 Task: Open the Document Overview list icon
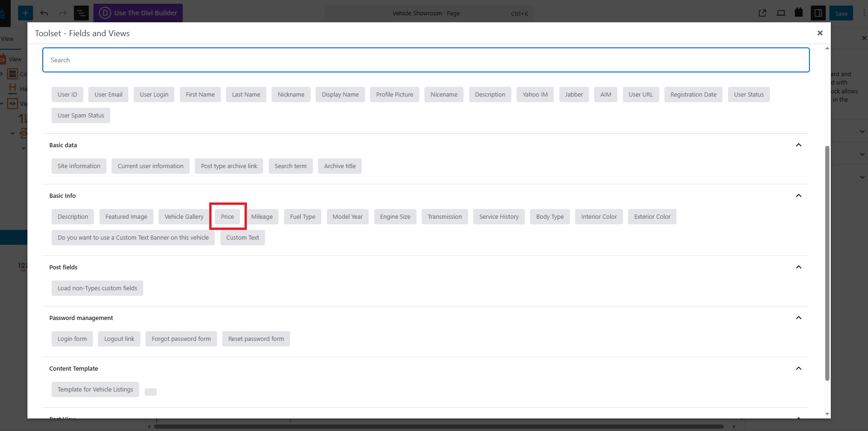click(x=81, y=13)
